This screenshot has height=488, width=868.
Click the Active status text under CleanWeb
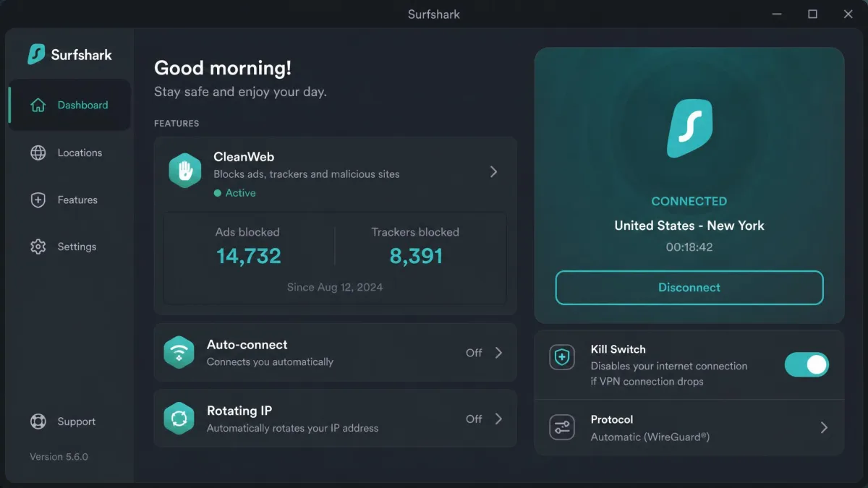[241, 193]
